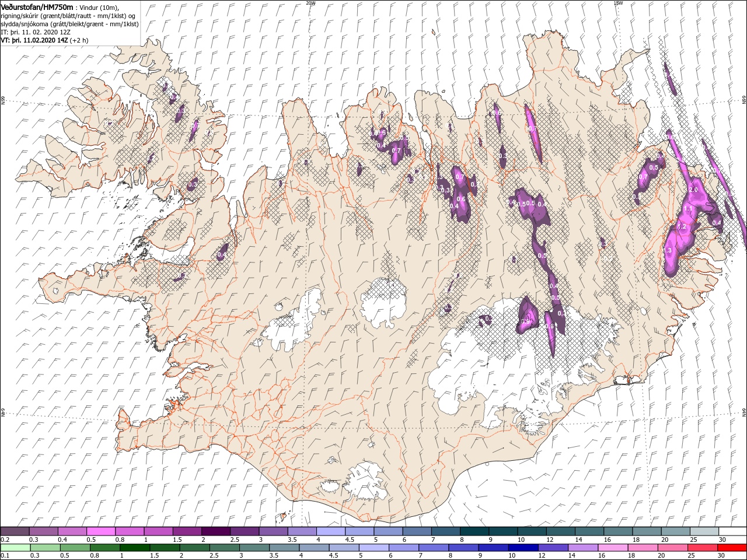The width and height of the screenshot is (747, 560).
Task: Pick lower legend swatch starting at 4
Action: (x=314, y=548)
